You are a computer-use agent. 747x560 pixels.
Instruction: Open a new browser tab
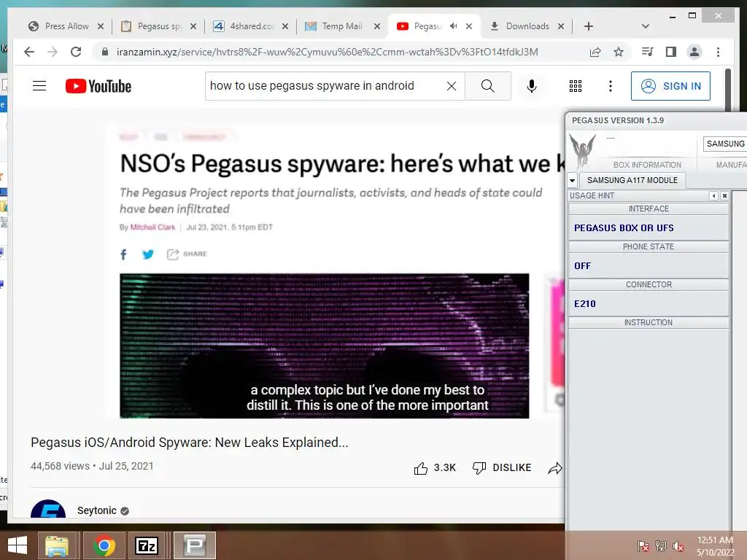(x=589, y=26)
